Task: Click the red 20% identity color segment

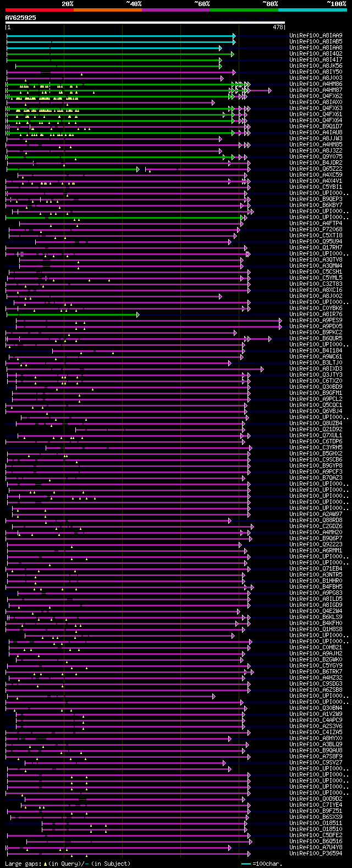Action: coord(40,9)
